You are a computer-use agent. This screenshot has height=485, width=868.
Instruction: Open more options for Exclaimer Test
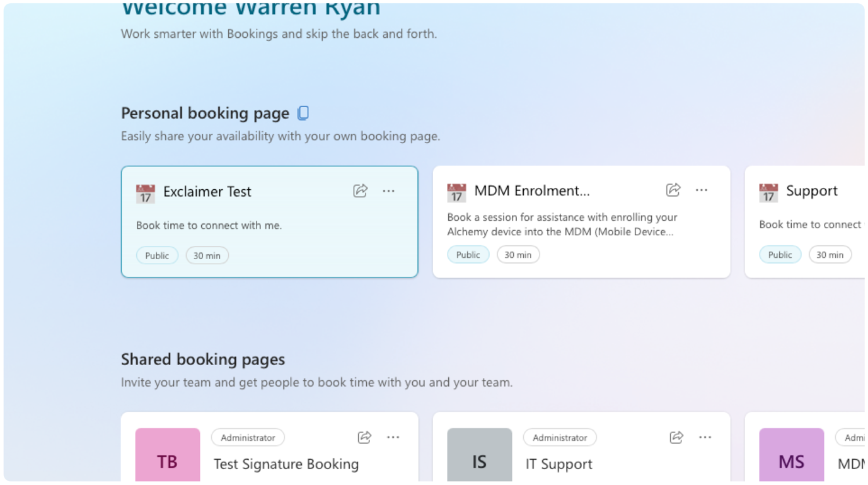click(388, 190)
